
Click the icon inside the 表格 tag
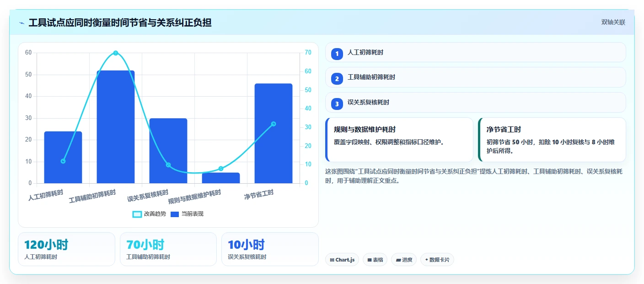pyautogui.click(x=370, y=260)
